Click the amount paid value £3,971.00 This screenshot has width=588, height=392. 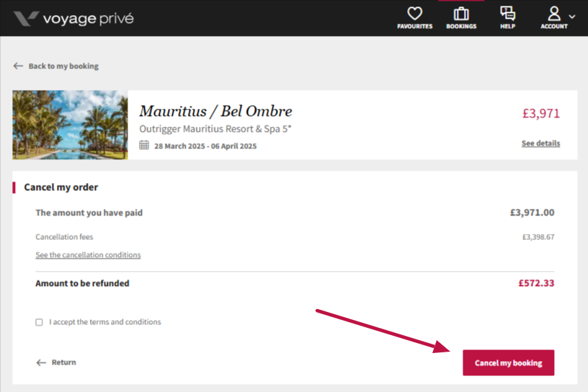(x=532, y=213)
